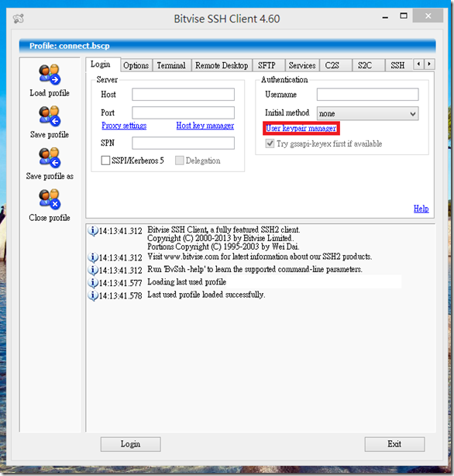Switch to the Options tab
Image resolution: width=454 pixels, height=476 pixels.
click(x=136, y=66)
